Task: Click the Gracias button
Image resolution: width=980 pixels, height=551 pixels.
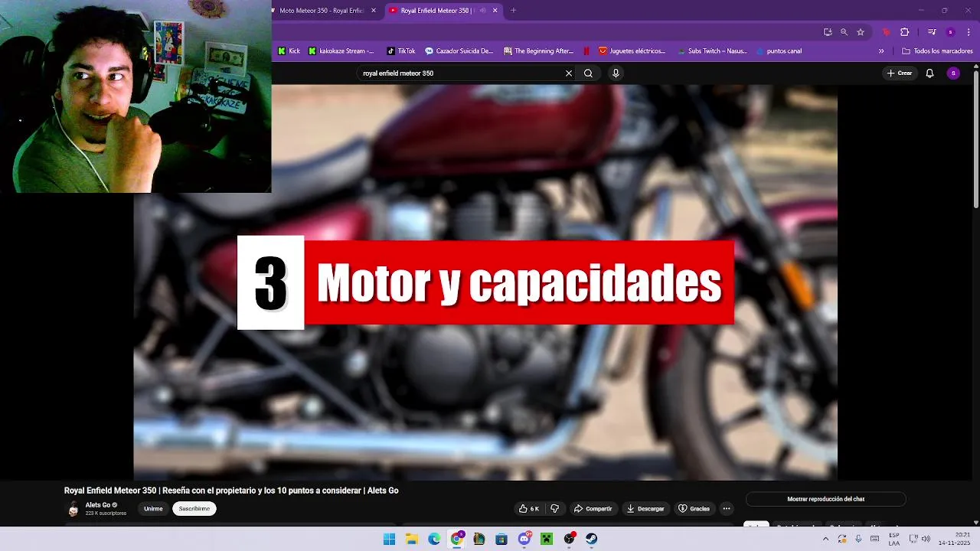Action: (694, 509)
